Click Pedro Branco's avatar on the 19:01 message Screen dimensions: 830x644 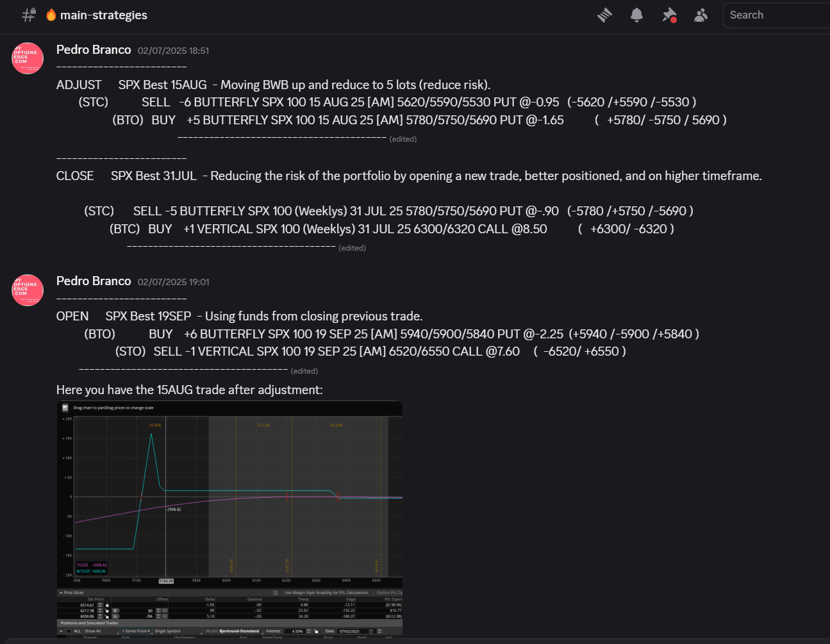28,290
